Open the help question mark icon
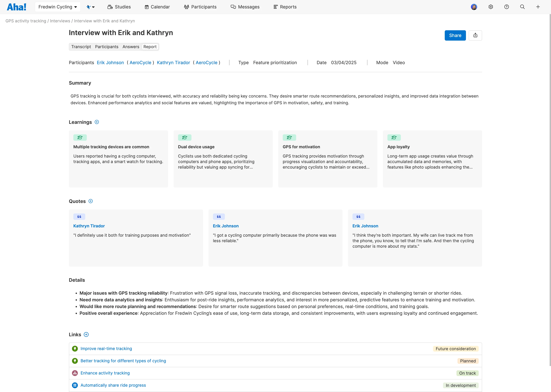 click(507, 7)
